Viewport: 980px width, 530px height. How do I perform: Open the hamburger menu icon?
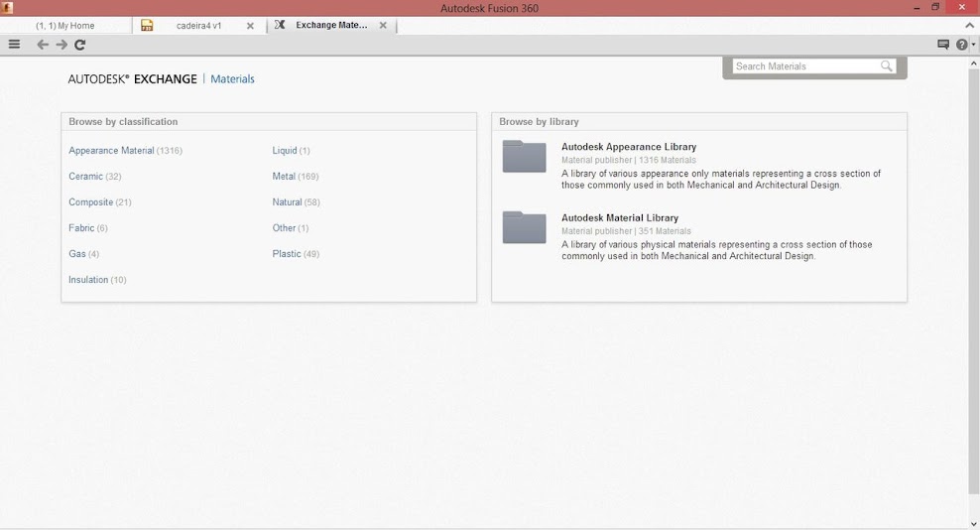pos(14,44)
